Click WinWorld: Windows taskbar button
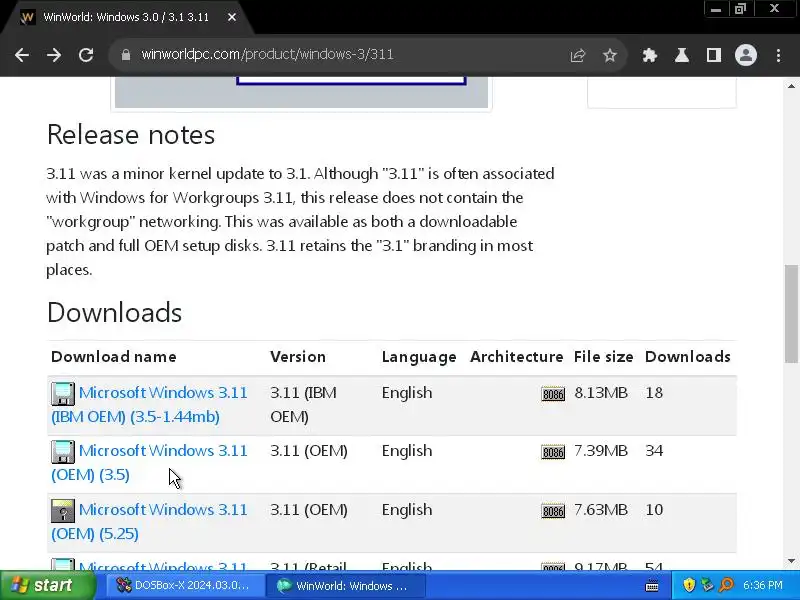This screenshot has height=600, width=800. [347, 585]
